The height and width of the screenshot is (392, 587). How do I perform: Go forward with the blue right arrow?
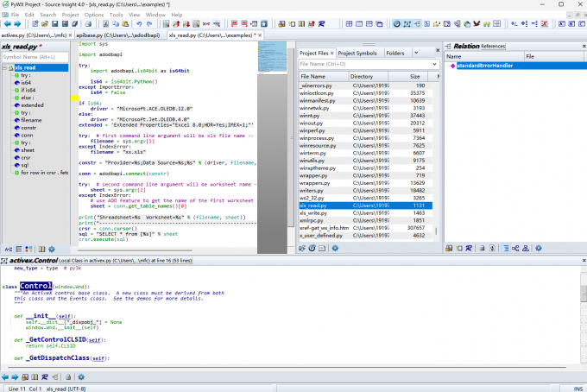click(17, 24)
